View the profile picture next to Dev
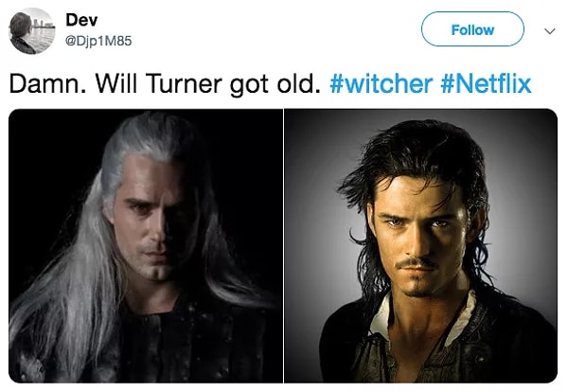 coord(32,31)
